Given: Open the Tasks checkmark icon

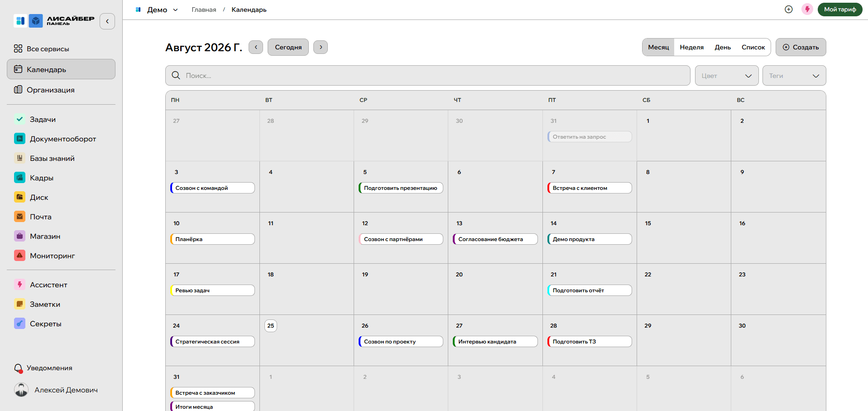Looking at the screenshot, I should point(19,119).
